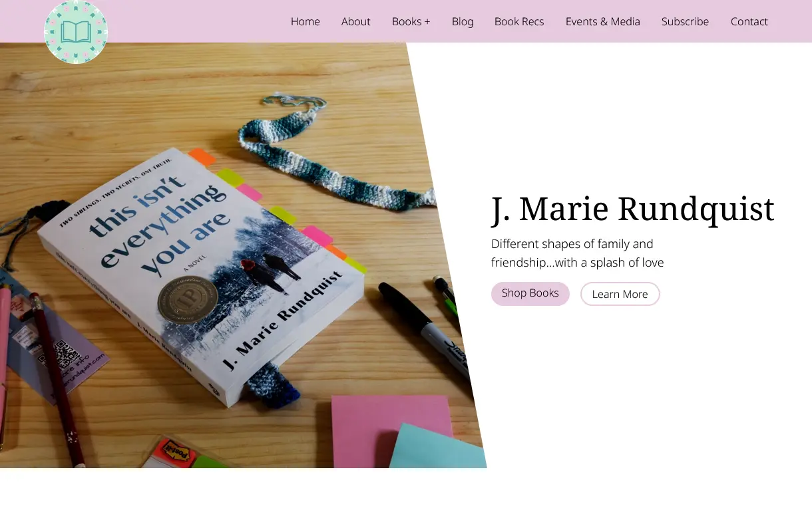The height and width of the screenshot is (532, 812).
Task: Click the open book logo icon
Action: 76,31
